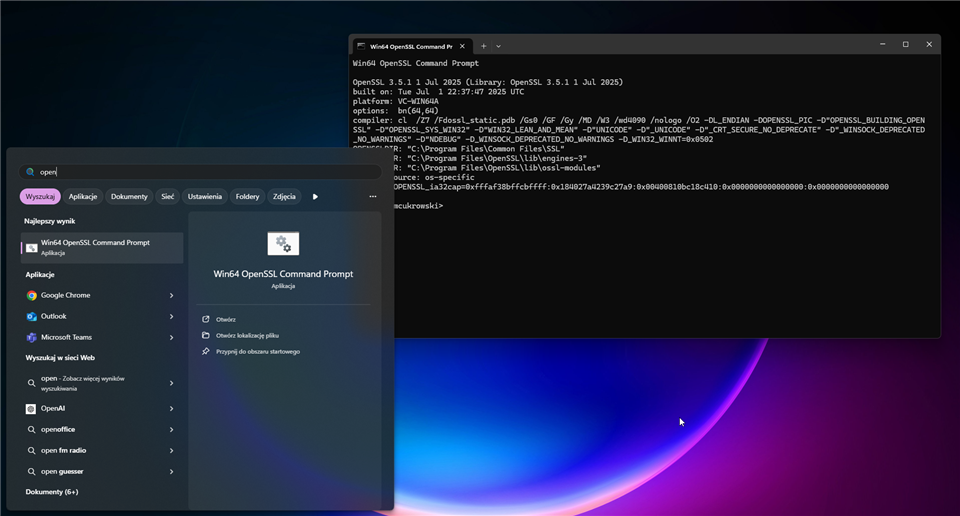This screenshot has width=960, height=516.
Task: Open the terminal profile dropdown arrow
Action: (x=498, y=47)
